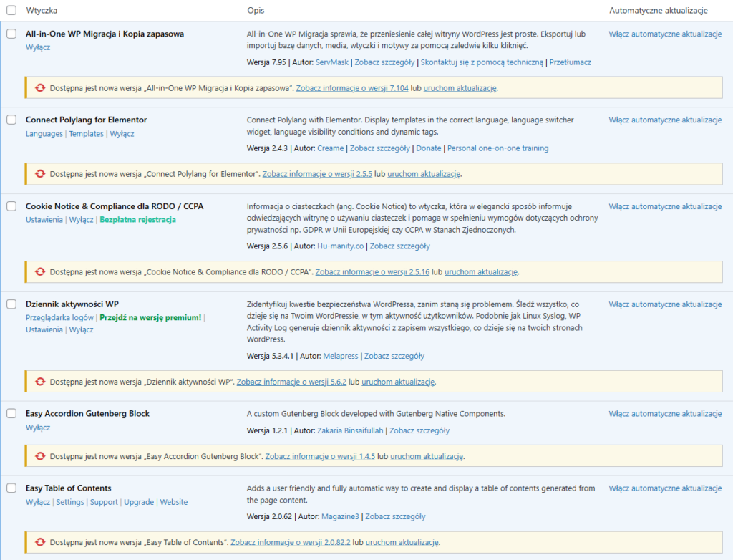This screenshot has height=560, width=733.
Task: View info about version 2.0.82.2
Action: [291, 542]
